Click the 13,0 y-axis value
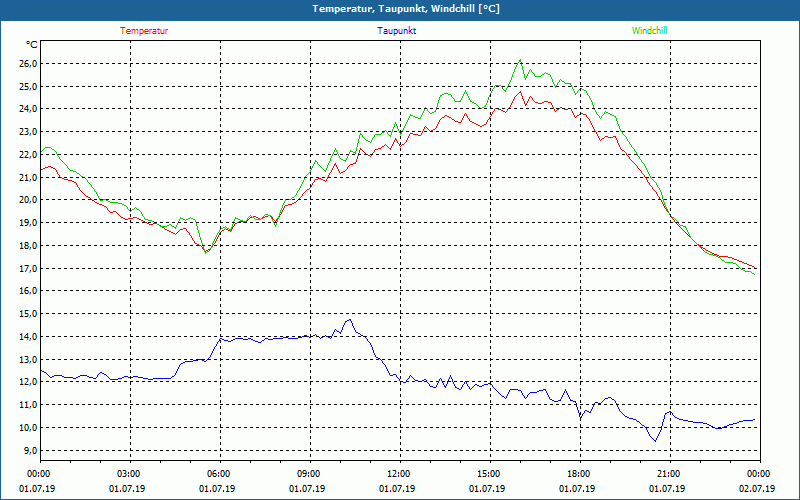This screenshot has width=800, height=500. pos(28,360)
